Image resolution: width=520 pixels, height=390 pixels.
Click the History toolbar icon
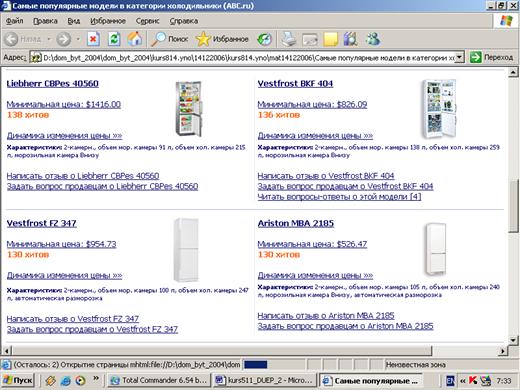pyautogui.click(x=265, y=39)
